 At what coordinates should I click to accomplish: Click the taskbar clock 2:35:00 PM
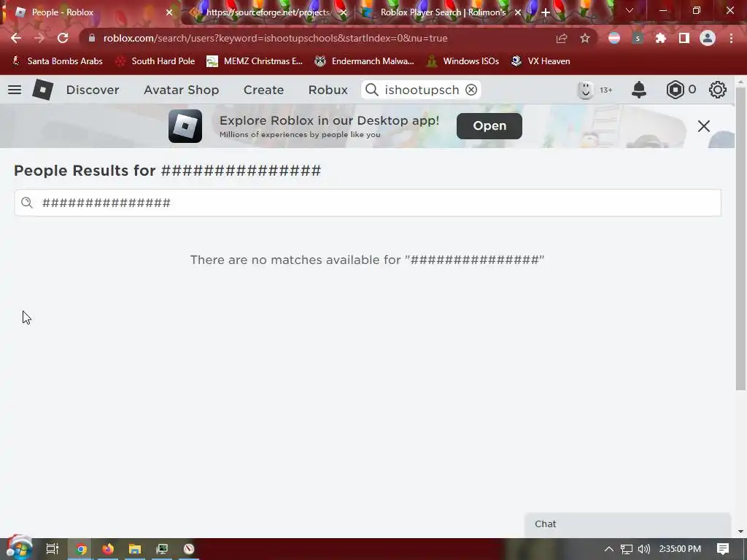coord(680,549)
